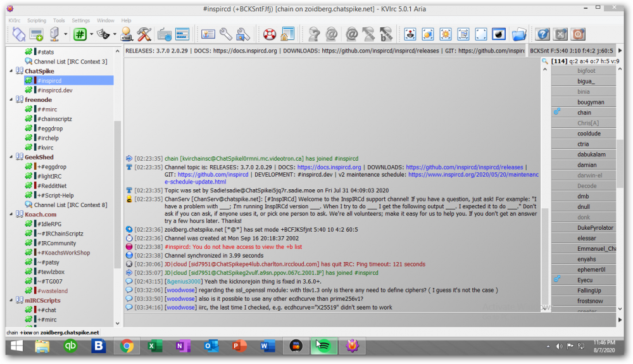Collapse the ChatSpike network tree node
Screen dimensions: 633x364
(11, 72)
